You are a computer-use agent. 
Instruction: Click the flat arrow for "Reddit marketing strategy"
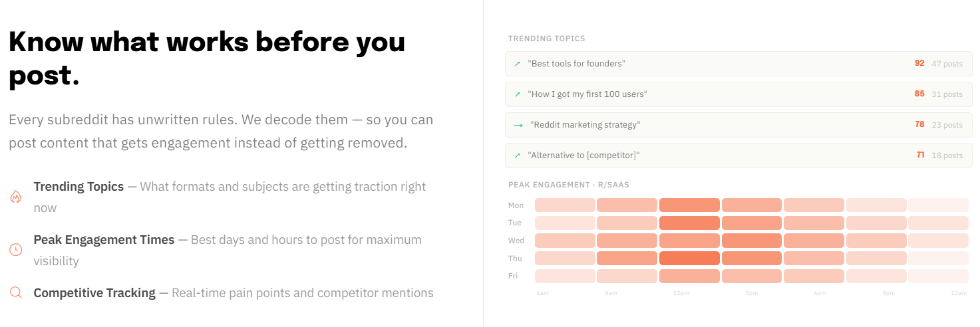[x=519, y=125]
